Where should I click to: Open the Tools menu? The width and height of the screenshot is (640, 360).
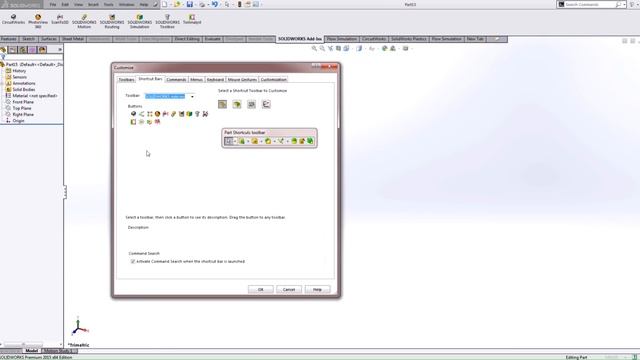[109, 4]
